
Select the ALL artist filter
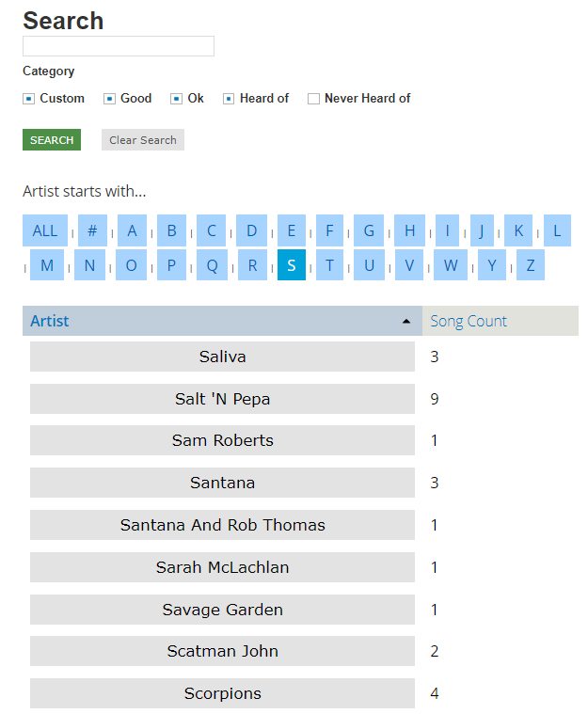45,230
